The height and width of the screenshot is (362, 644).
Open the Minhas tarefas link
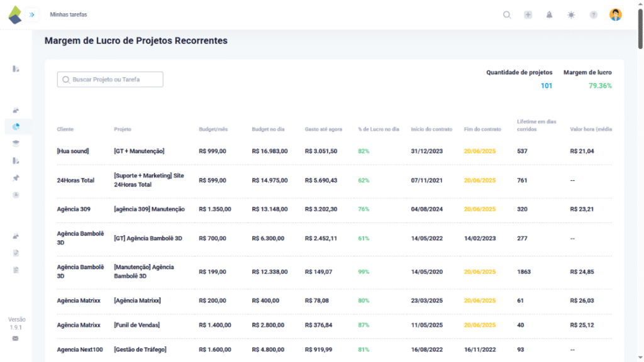click(69, 14)
